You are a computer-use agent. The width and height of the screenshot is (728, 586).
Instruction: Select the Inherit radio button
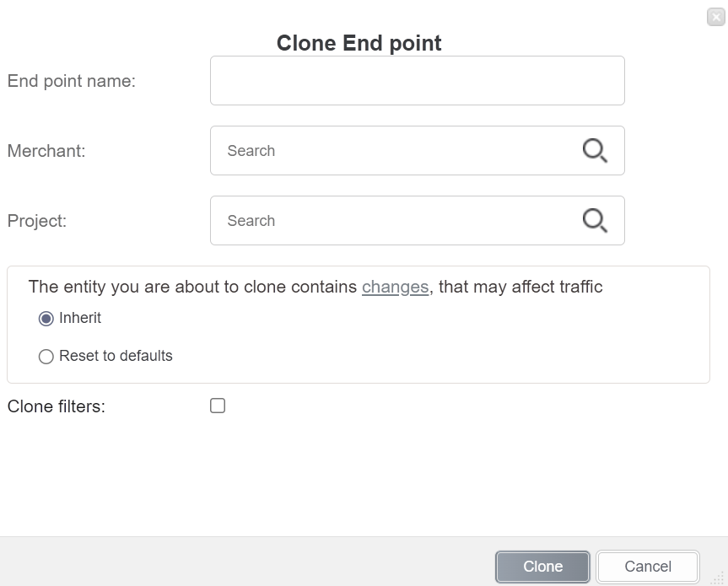click(46, 319)
